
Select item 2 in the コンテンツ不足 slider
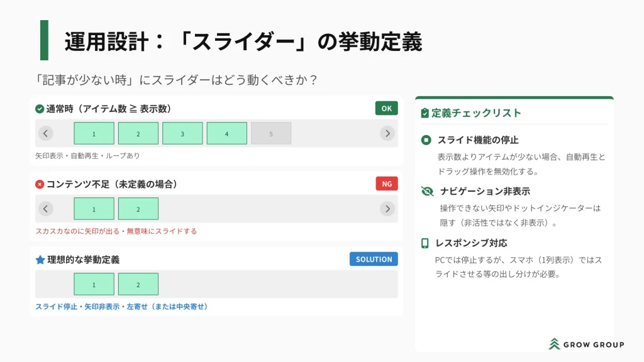(138, 209)
